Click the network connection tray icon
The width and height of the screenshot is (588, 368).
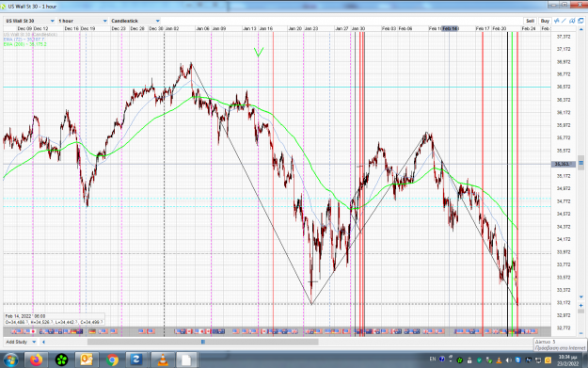(538, 360)
